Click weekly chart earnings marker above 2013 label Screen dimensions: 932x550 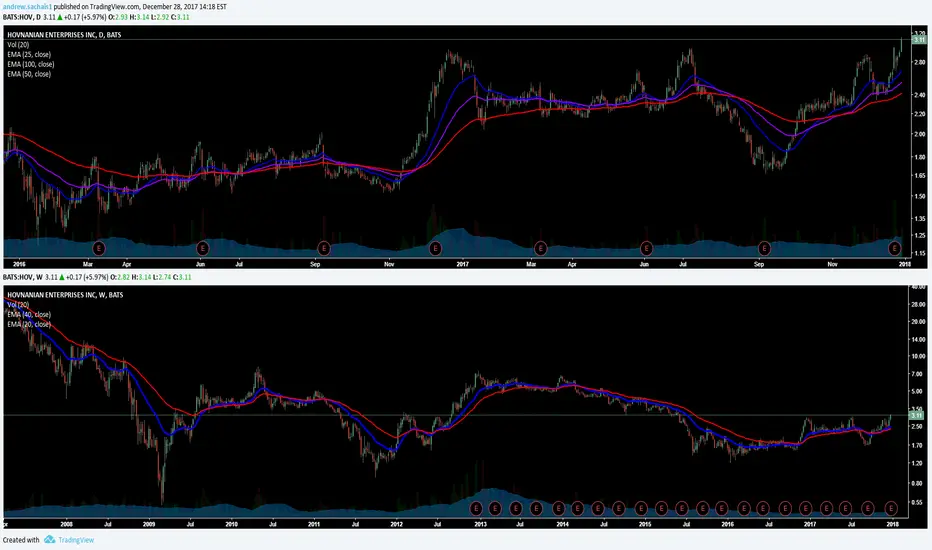(x=476, y=508)
